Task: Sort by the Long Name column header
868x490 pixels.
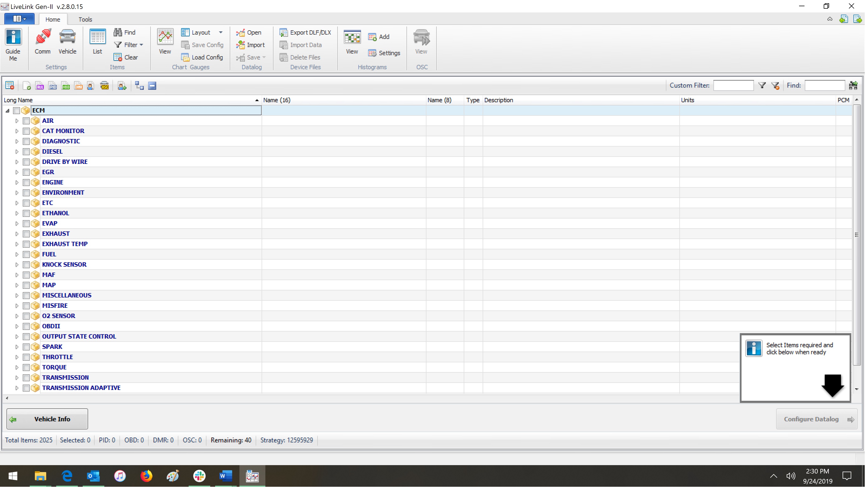Action: [x=131, y=100]
